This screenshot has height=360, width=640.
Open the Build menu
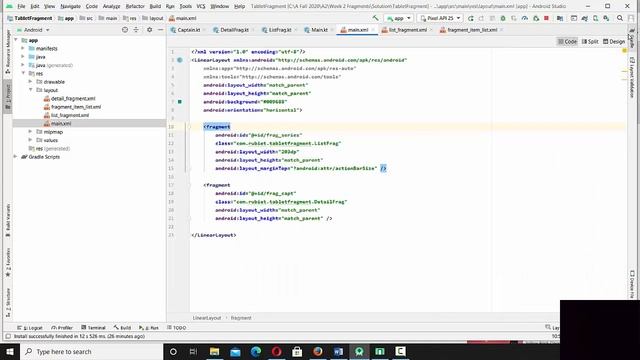tap(155, 6)
